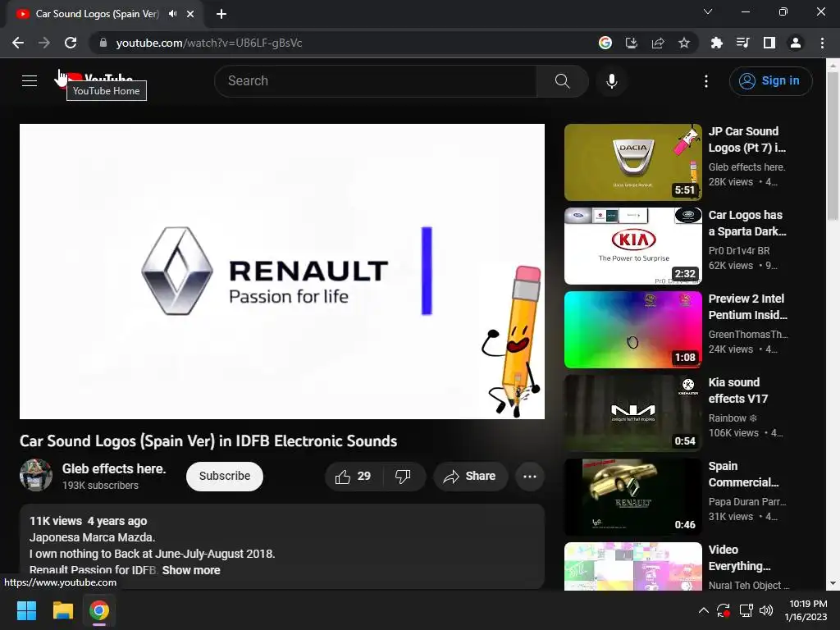Open volume control in system tray
Screen dimensions: 840x630
coord(766,610)
